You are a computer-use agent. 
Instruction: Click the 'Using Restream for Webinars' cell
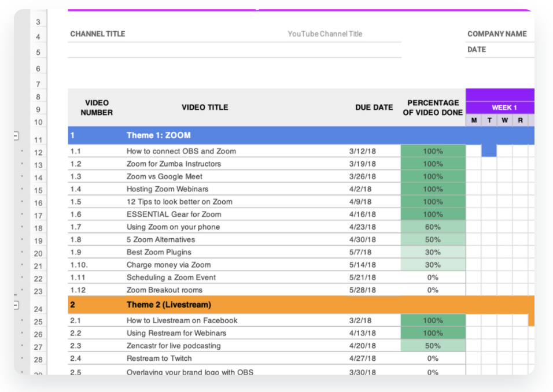pos(176,333)
